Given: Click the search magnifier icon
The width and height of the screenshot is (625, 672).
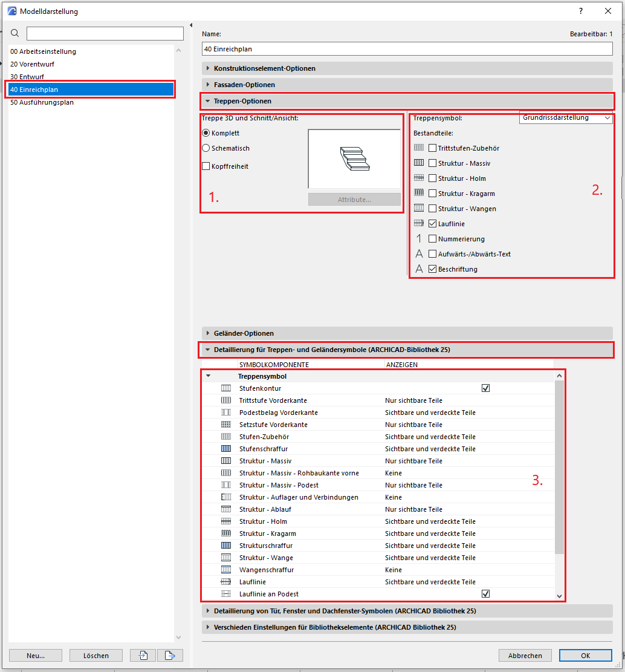Looking at the screenshot, I should [15, 33].
